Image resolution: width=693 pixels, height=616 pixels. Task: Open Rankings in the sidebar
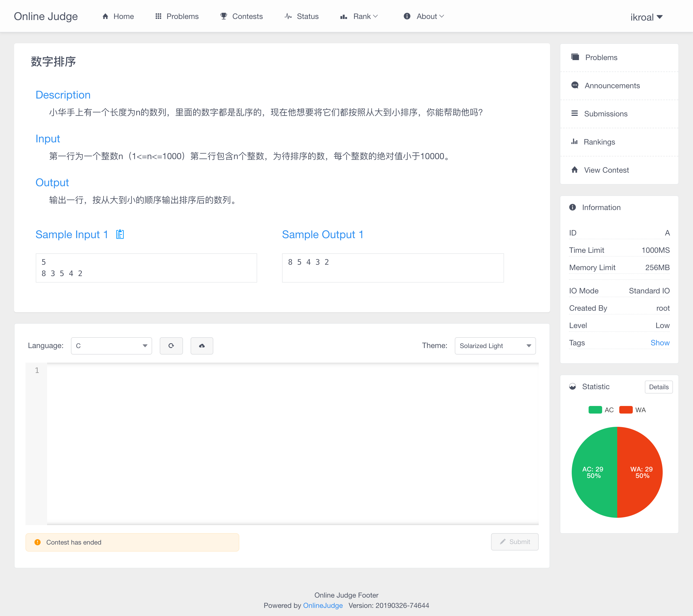coord(619,142)
